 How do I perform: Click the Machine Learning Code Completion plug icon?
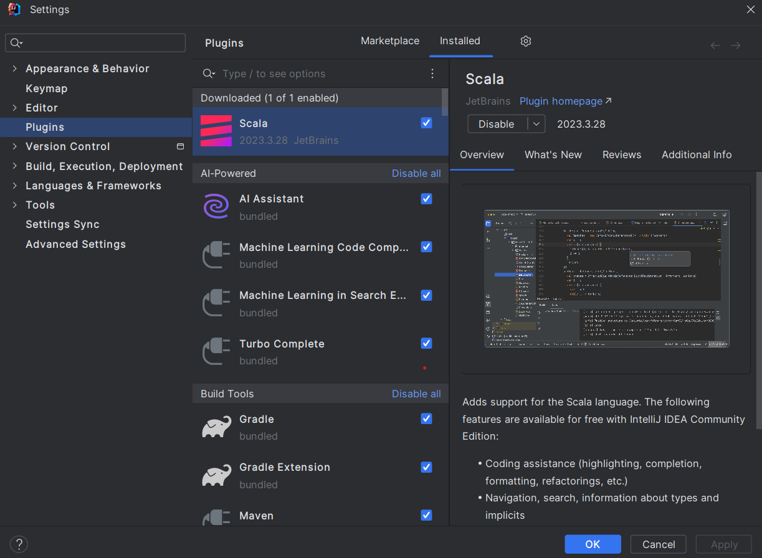(x=216, y=255)
